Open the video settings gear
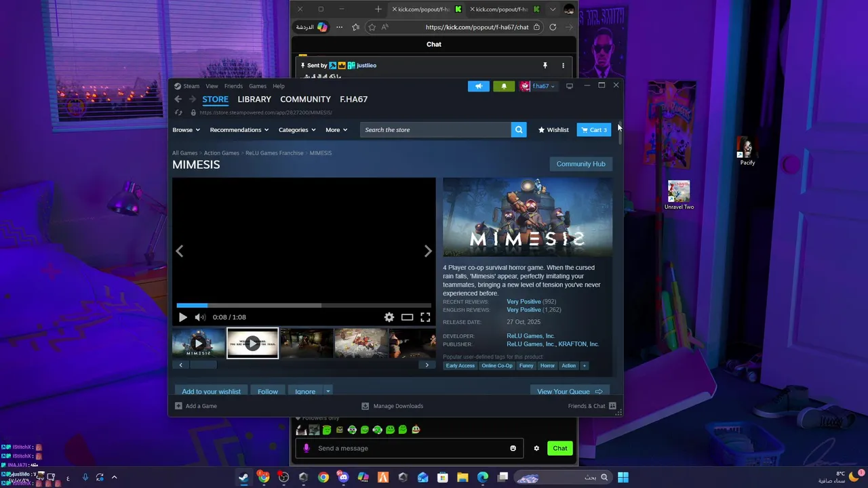Image resolution: width=868 pixels, height=488 pixels. (x=389, y=317)
